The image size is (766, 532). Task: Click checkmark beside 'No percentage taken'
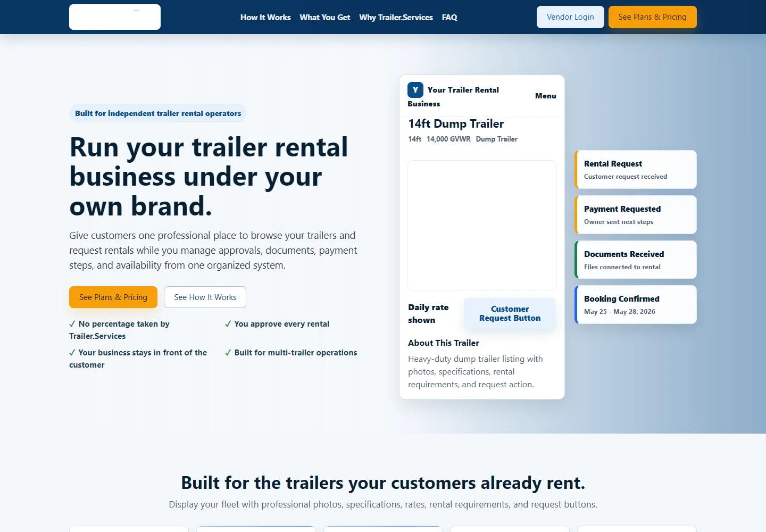[x=72, y=323]
